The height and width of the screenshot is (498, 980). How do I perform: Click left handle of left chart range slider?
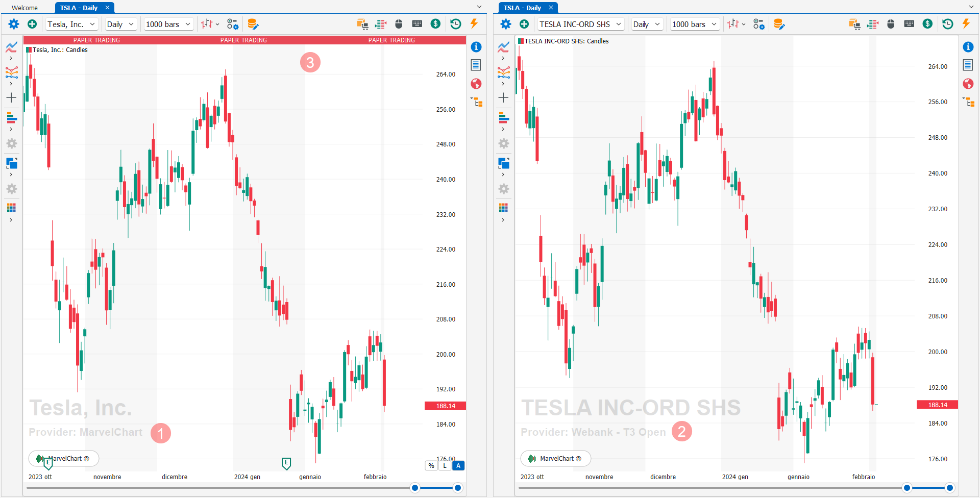[415, 488]
